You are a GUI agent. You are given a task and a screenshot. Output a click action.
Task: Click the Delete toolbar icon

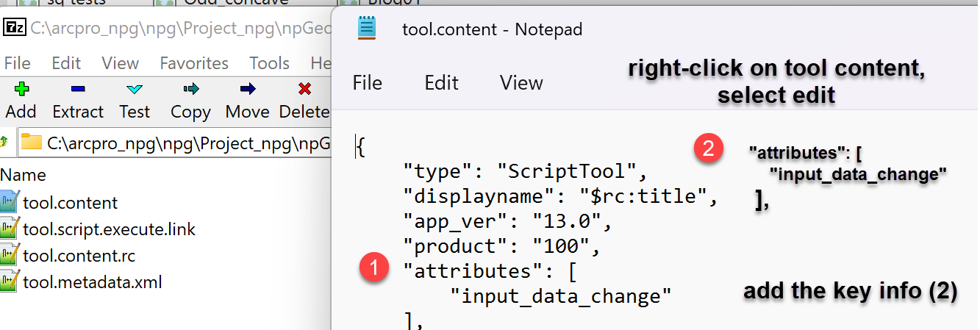click(304, 90)
